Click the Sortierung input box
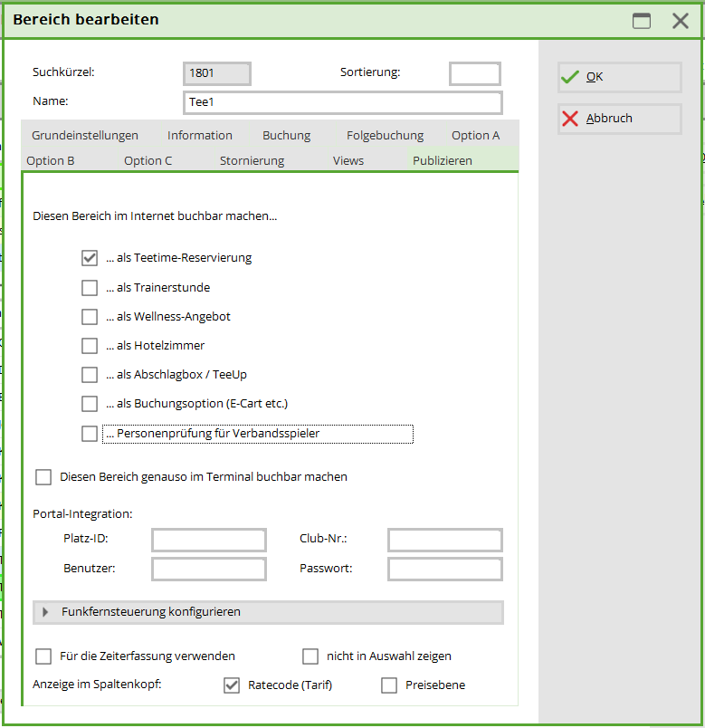The width and height of the screenshot is (705, 728). pyautogui.click(x=474, y=73)
